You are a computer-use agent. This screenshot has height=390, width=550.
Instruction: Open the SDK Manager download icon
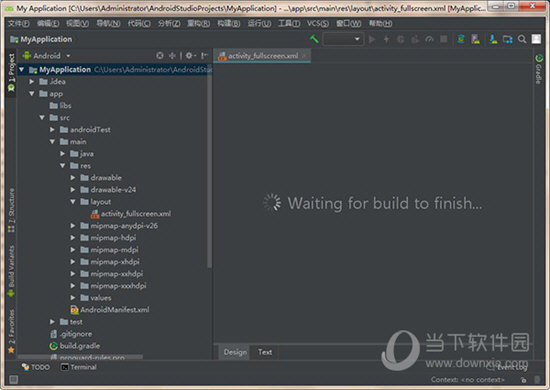[x=494, y=39]
